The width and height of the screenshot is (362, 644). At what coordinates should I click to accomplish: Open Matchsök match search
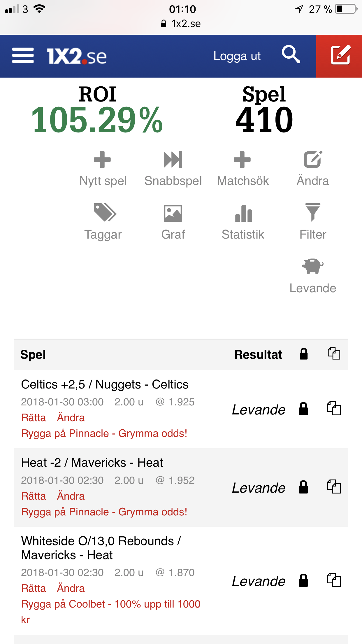(x=243, y=169)
